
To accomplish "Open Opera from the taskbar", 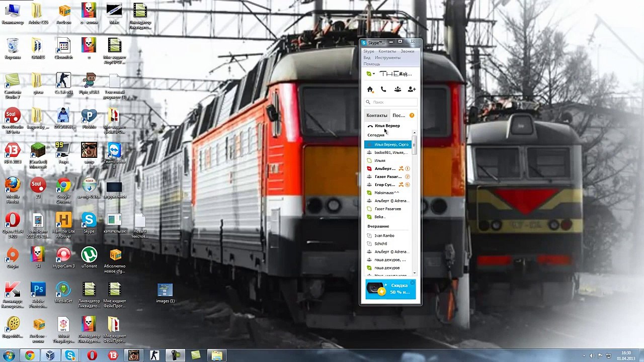I will pyautogui.click(x=92, y=355).
